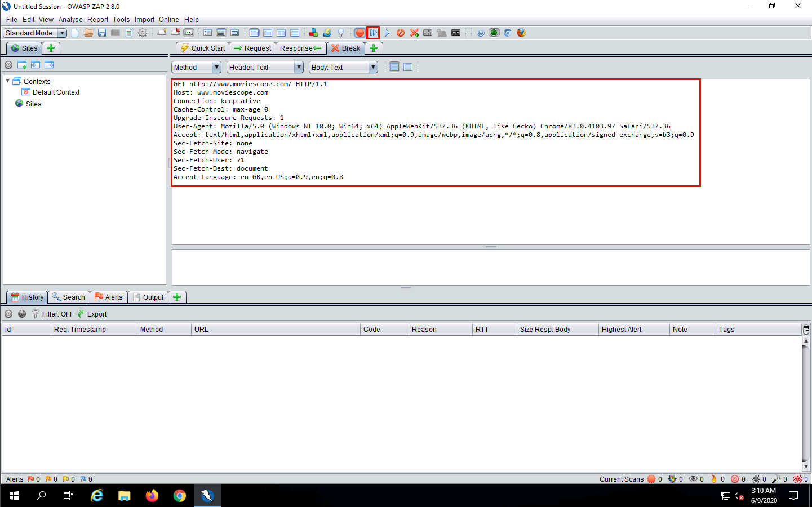Viewport: 812px width, 507px height.
Task: Launch Chrome browser from ZAP toolbar
Action: pyautogui.click(x=508, y=33)
